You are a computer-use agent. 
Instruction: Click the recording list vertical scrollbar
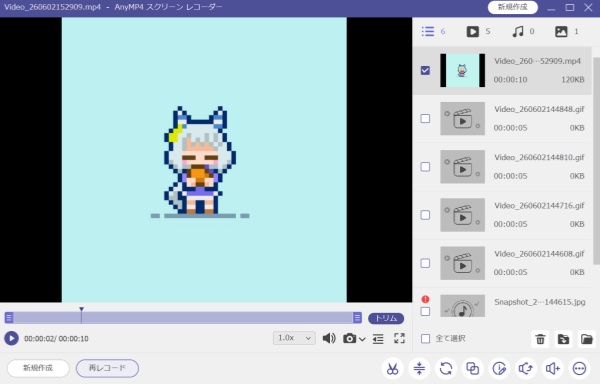pyautogui.click(x=596, y=161)
